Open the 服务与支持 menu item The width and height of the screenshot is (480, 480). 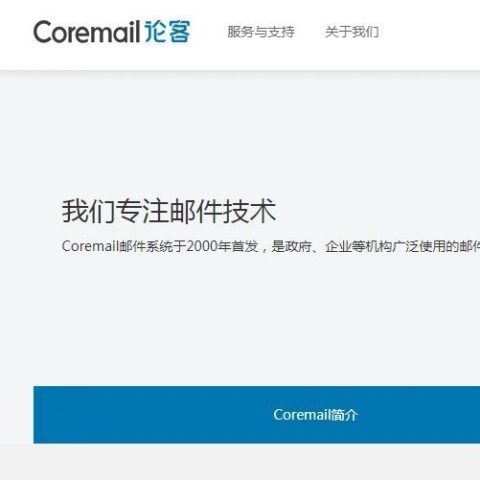[261, 32]
